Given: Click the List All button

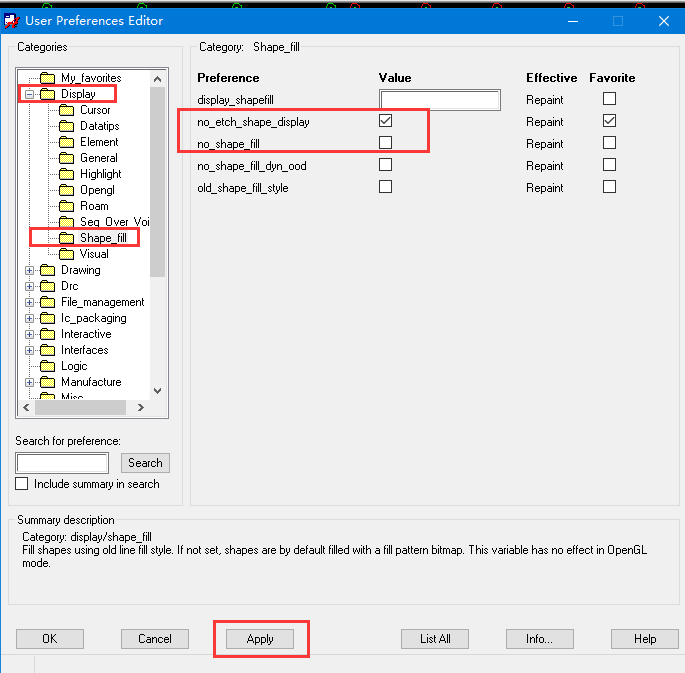Looking at the screenshot, I should (435, 639).
